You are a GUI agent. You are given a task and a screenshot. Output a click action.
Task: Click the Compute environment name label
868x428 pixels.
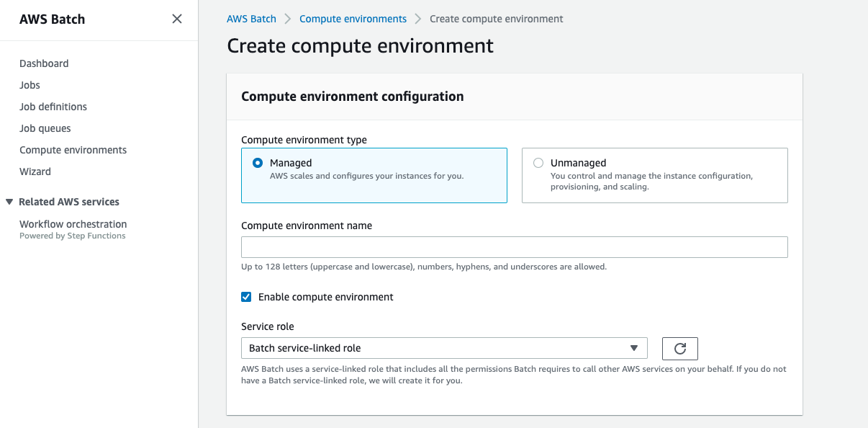click(307, 226)
